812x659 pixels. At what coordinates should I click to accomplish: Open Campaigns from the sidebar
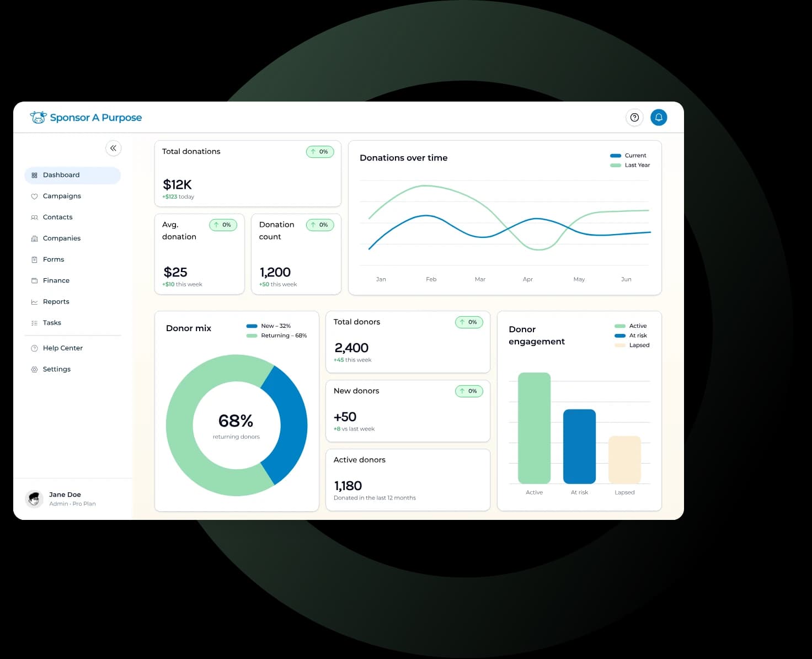(x=72, y=196)
